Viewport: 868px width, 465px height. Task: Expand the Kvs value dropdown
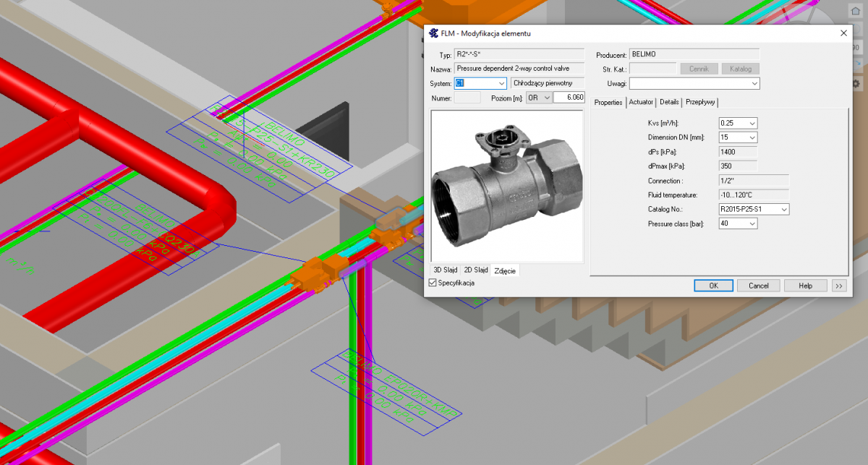[752, 123]
